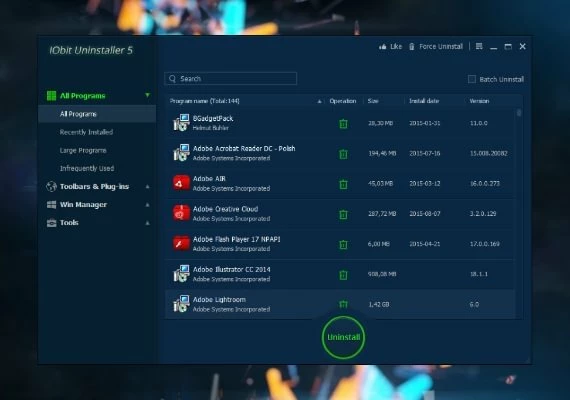The height and width of the screenshot is (400, 570).
Task: Click the round Uninstall button
Action: coord(343,337)
